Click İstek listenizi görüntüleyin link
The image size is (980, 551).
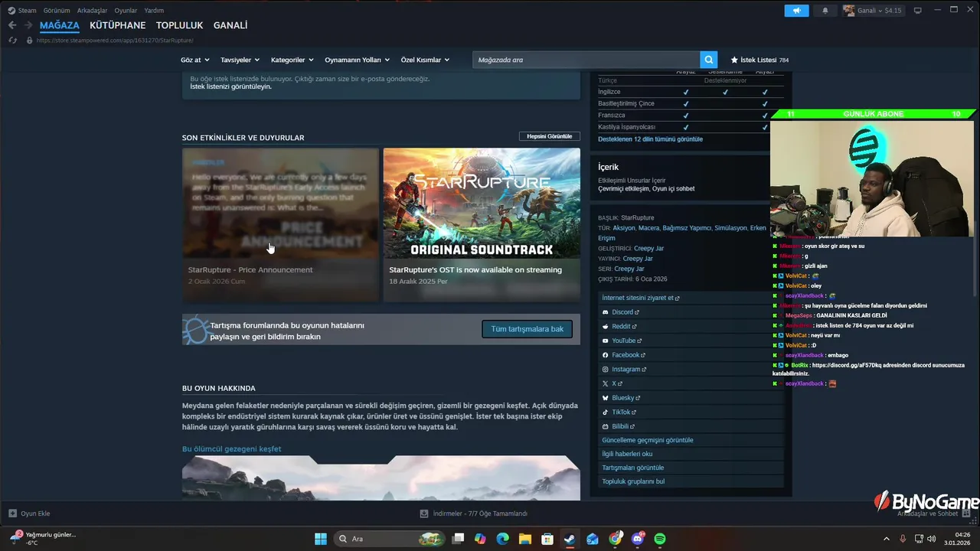coord(230,86)
